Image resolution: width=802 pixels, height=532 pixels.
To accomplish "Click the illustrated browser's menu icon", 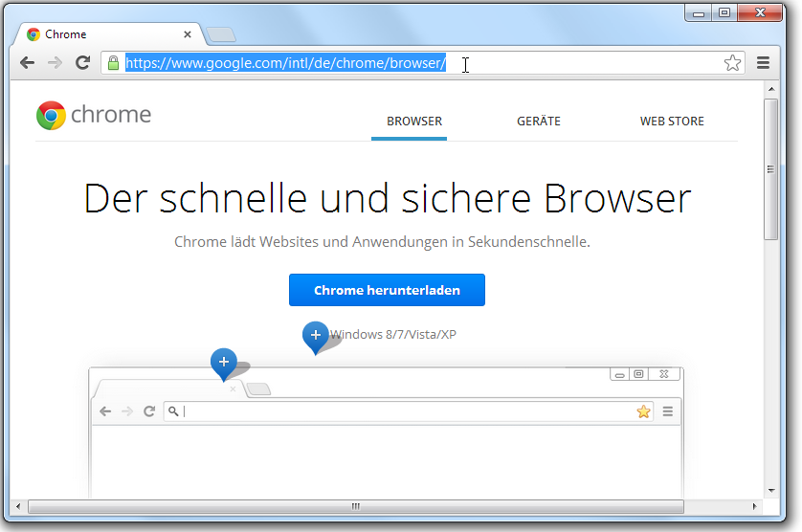I will [x=667, y=411].
